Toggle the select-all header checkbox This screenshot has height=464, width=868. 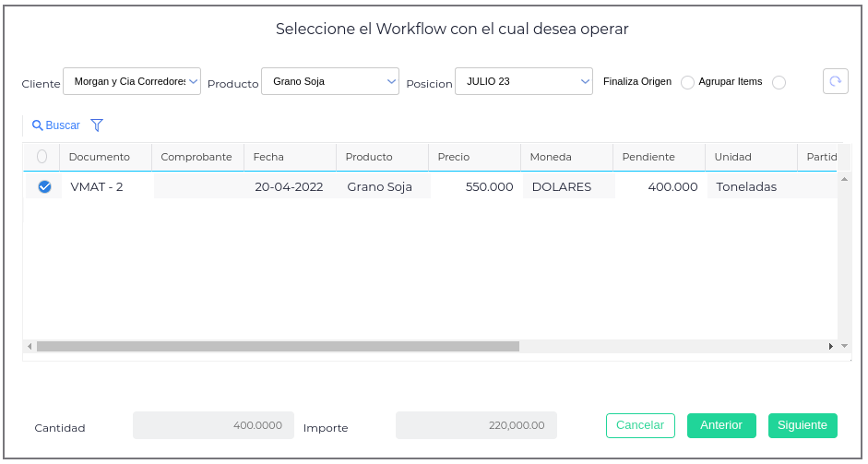[x=42, y=157]
